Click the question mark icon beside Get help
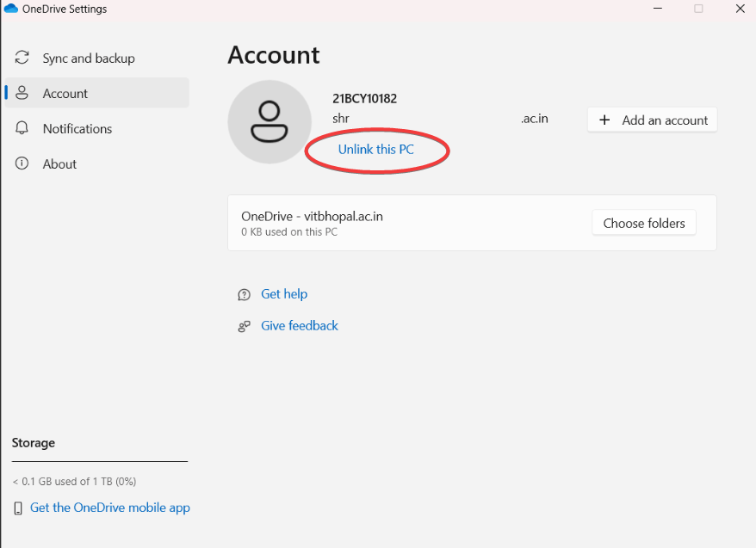 244,294
